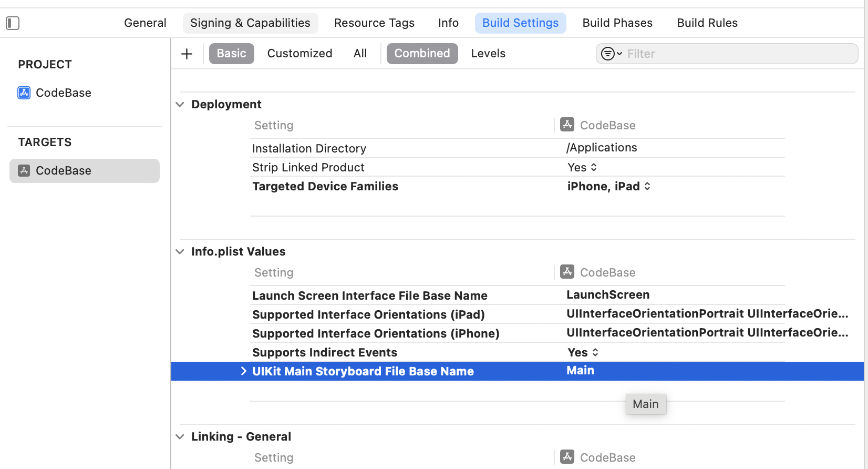
Task: Switch to the Info tab
Action: pos(448,23)
